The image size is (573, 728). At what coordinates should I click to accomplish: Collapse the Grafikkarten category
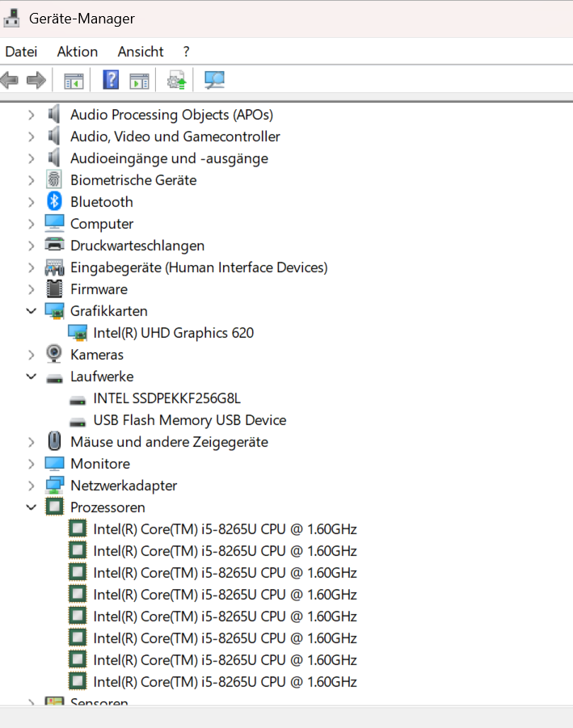[31, 311]
